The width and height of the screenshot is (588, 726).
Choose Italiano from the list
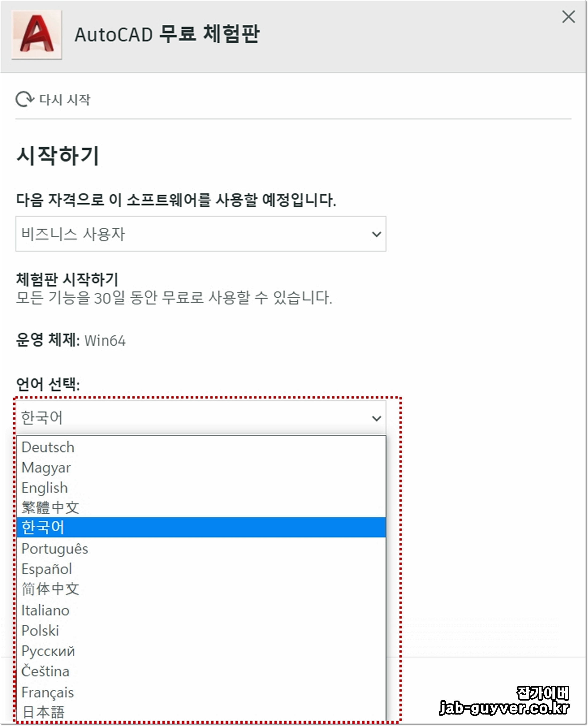click(x=45, y=611)
